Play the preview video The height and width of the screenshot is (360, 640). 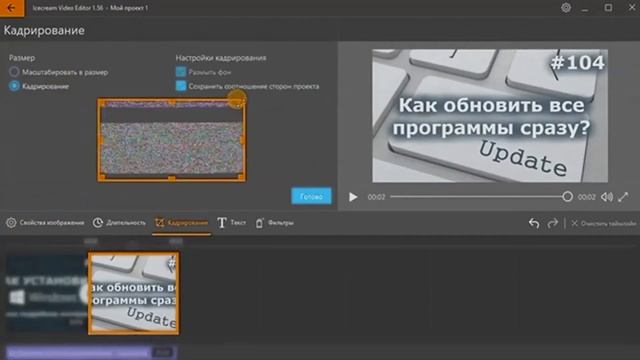353,197
